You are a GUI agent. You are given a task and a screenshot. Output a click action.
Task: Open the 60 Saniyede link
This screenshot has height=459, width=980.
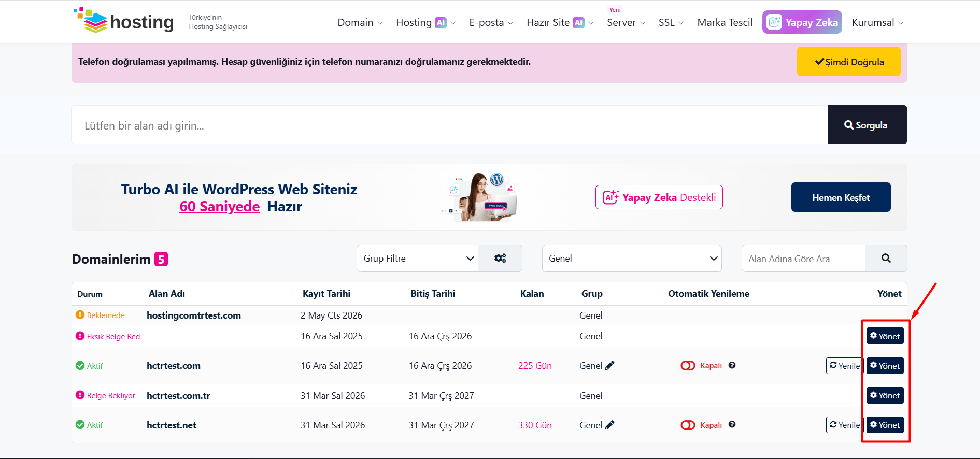tap(219, 206)
